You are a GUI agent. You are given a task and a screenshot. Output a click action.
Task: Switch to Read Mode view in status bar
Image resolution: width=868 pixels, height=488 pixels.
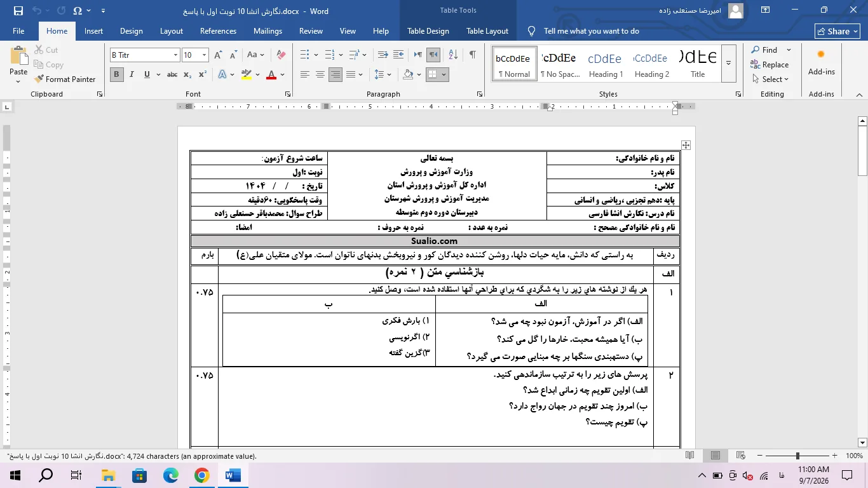(690, 456)
